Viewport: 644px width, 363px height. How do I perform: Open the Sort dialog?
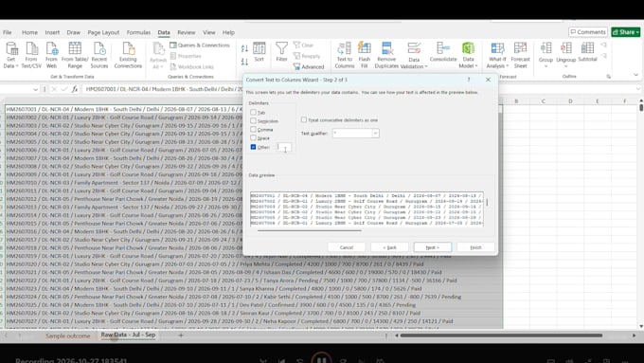click(x=259, y=52)
